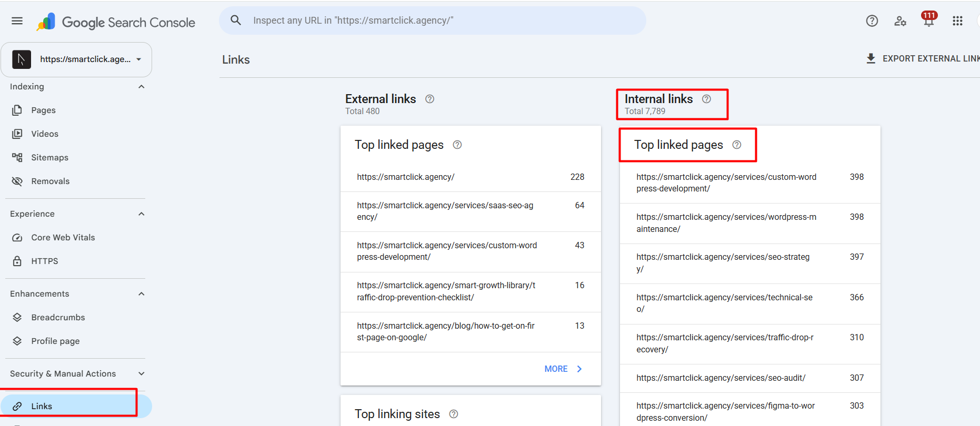The image size is (980, 426).
Task: Click the export download arrow icon
Action: (x=871, y=58)
